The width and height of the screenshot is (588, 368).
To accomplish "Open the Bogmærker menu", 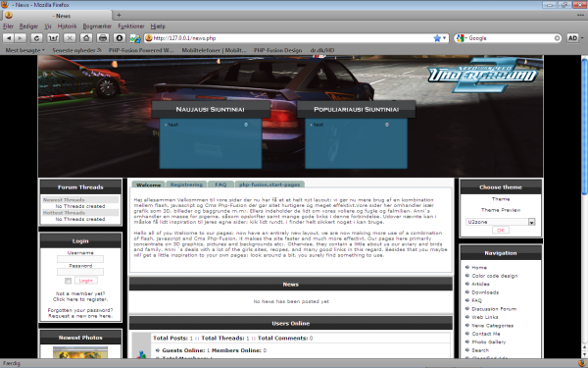I will pos(97,26).
